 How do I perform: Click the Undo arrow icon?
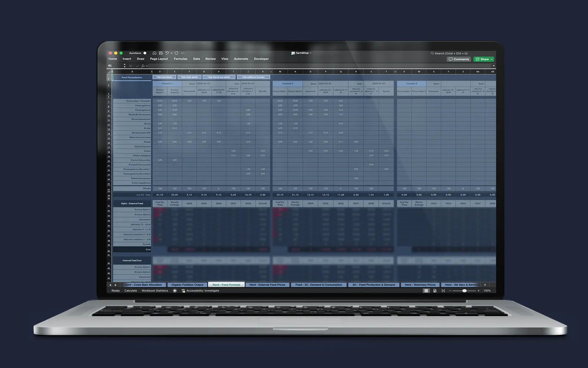point(167,53)
